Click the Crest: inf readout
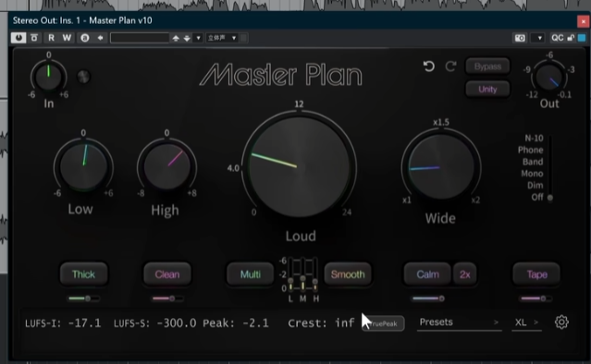This screenshot has width=591, height=364. click(x=321, y=323)
